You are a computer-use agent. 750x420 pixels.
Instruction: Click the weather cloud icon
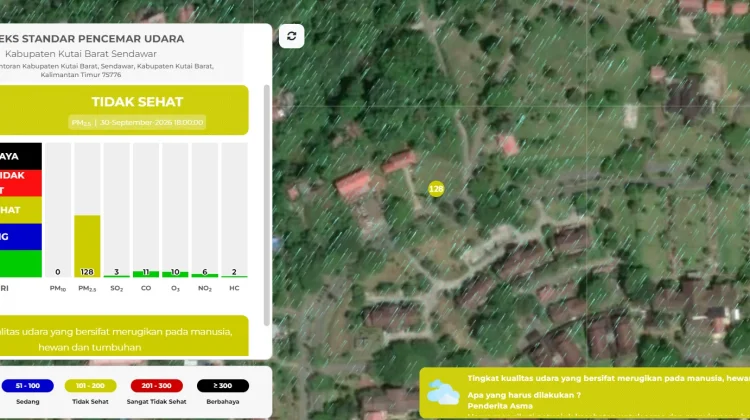(443, 392)
